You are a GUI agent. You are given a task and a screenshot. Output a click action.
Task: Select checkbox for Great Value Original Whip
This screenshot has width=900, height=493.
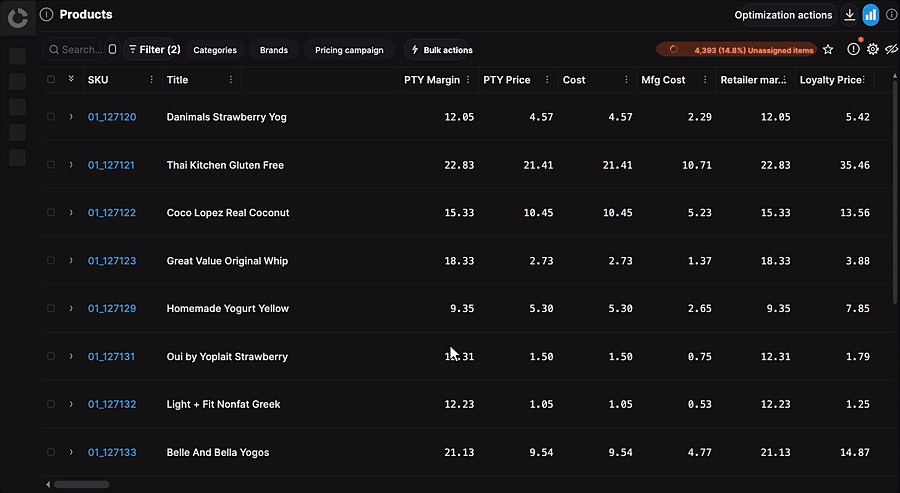pyautogui.click(x=51, y=261)
